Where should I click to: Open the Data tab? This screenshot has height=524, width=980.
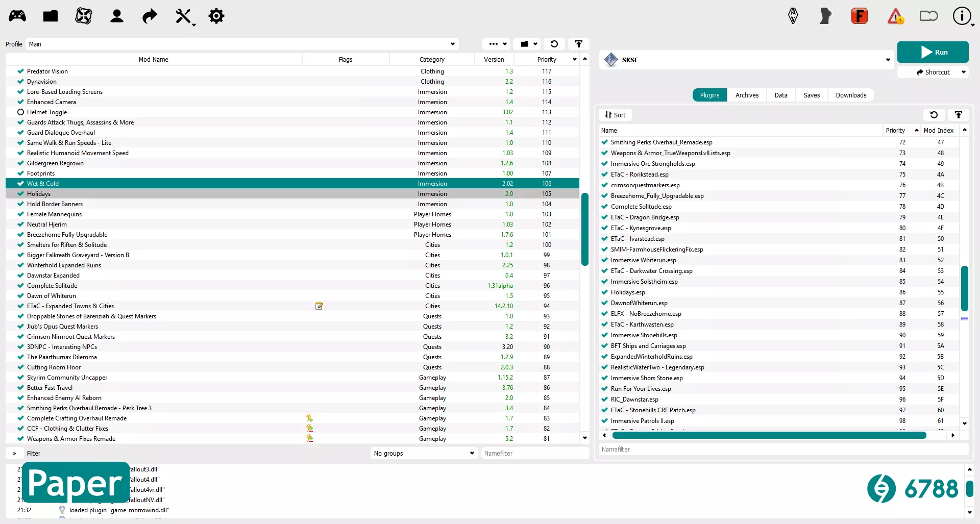pos(781,95)
